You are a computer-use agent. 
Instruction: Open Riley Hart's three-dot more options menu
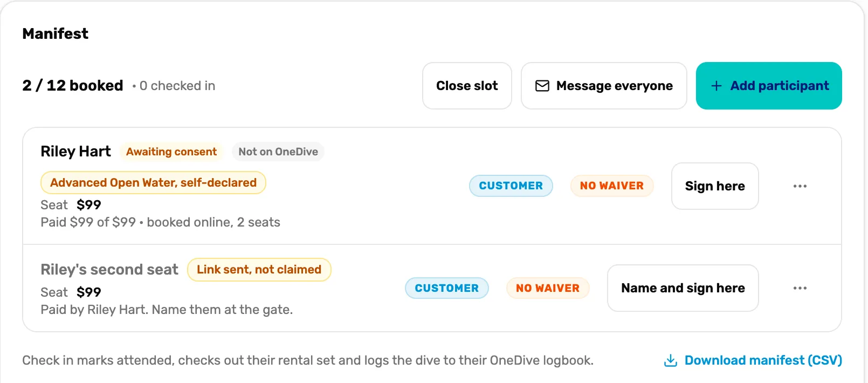click(800, 186)
